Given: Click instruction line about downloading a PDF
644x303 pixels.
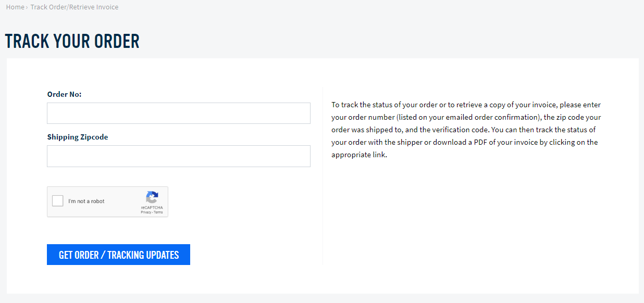Looking at the screenshot, I should click(464, 142).
